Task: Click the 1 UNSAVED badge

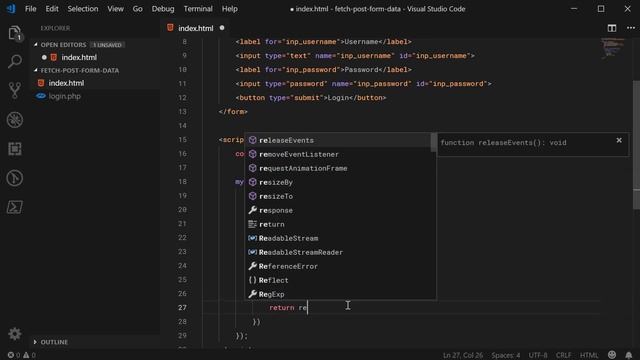Action: point(107,45)
